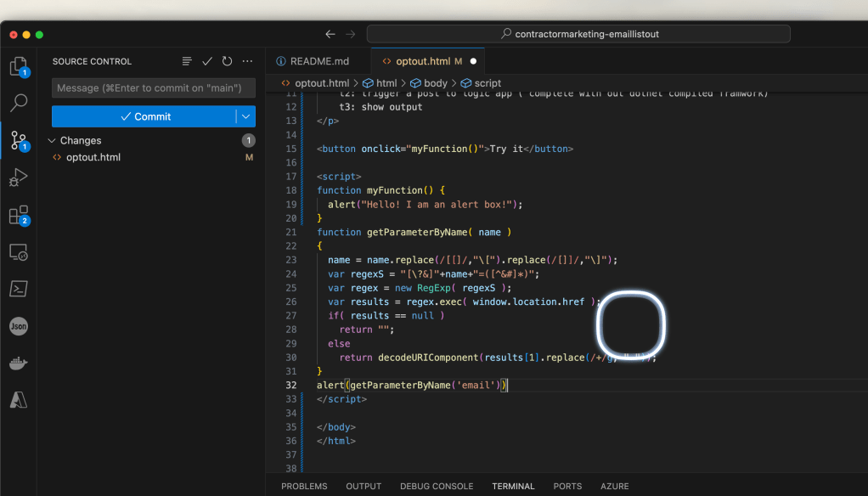Click the closing </script> tag on line 33
Image resolution: width=868 pixels, height=496 pixels.
coord(341,399)
